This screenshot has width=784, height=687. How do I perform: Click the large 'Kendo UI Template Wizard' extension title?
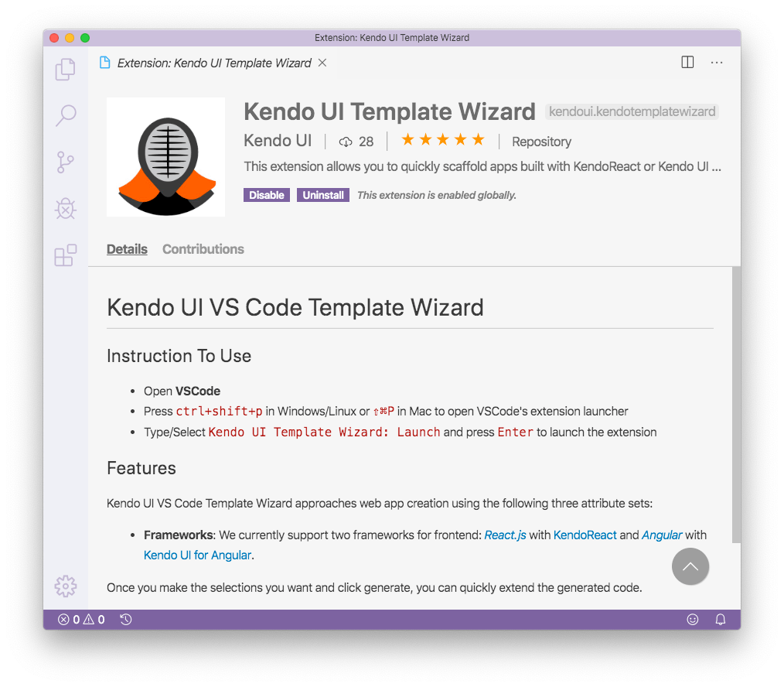coord(390,111)
